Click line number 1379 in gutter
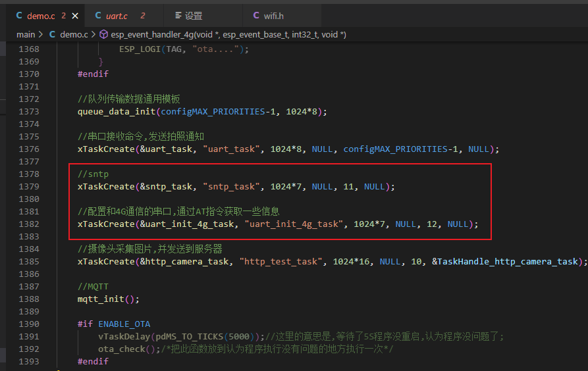This screenshot has width=588, height=371. tap(29, 187)
